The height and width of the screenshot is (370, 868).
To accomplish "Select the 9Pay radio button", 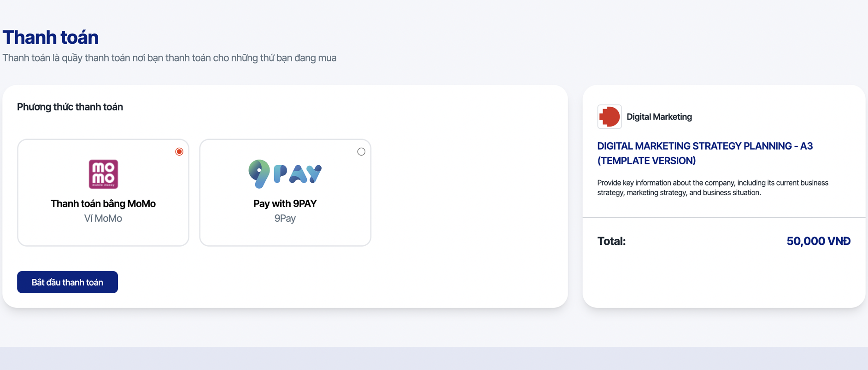I will (361, 151).
